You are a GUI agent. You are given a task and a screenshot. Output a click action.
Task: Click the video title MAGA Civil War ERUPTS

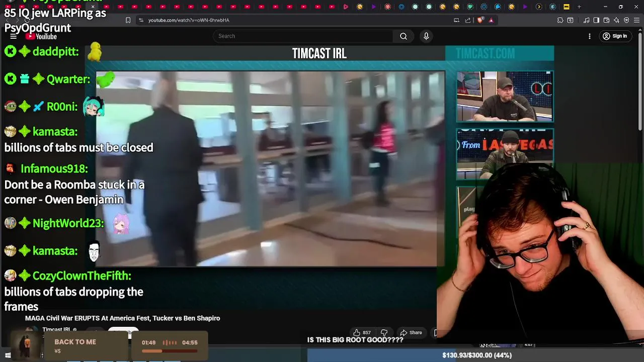click(x=123, y=318)
